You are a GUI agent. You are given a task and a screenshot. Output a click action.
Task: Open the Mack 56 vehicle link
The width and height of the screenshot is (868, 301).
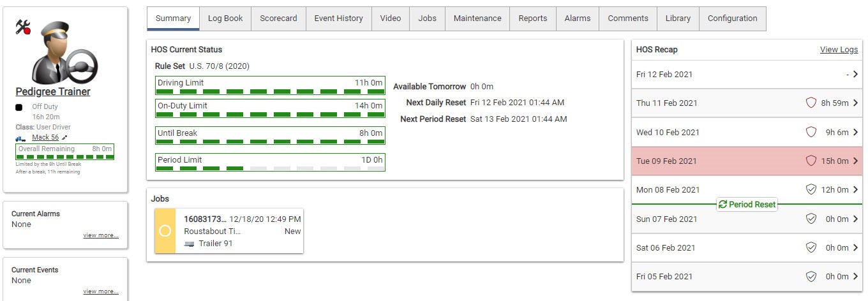[x=45, y=138]
